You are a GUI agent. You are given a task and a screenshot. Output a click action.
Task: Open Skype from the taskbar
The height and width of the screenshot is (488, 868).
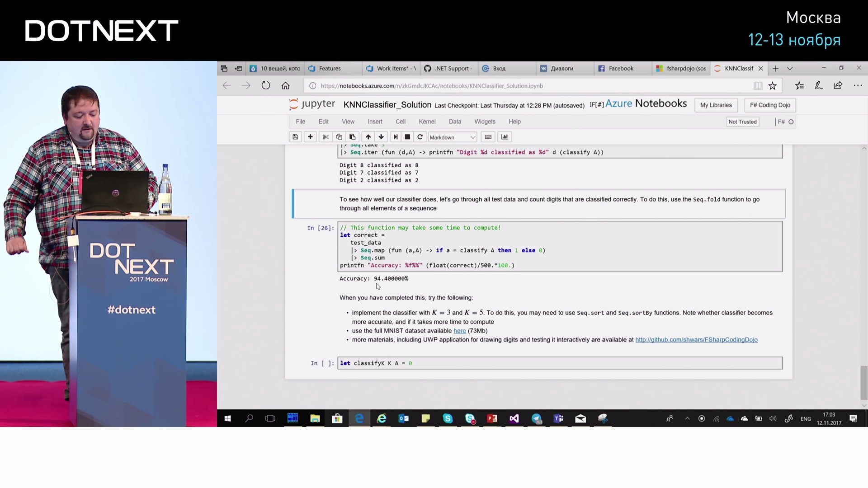click(x=448, y=418)
